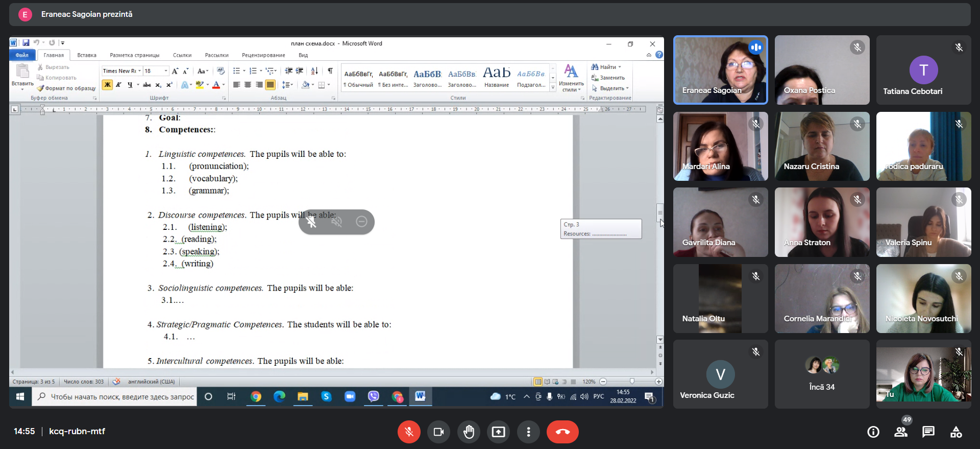Screen dimensions: 980x449
Task: Adjust the Word zoom slider
Action: pos(632,382)
